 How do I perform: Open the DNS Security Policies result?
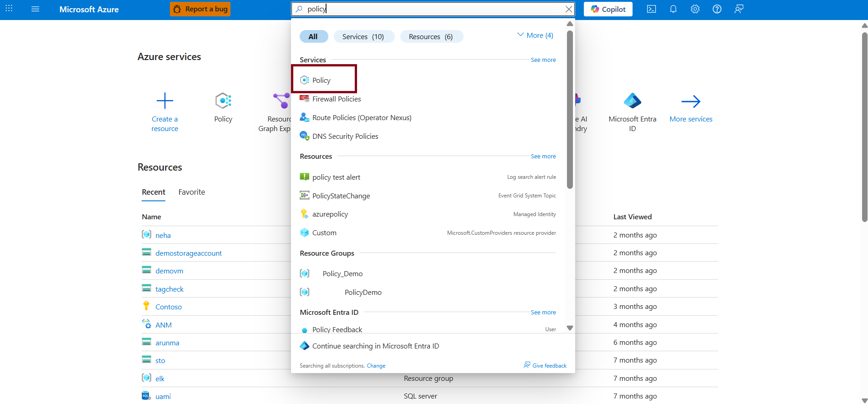pos(345,136)
